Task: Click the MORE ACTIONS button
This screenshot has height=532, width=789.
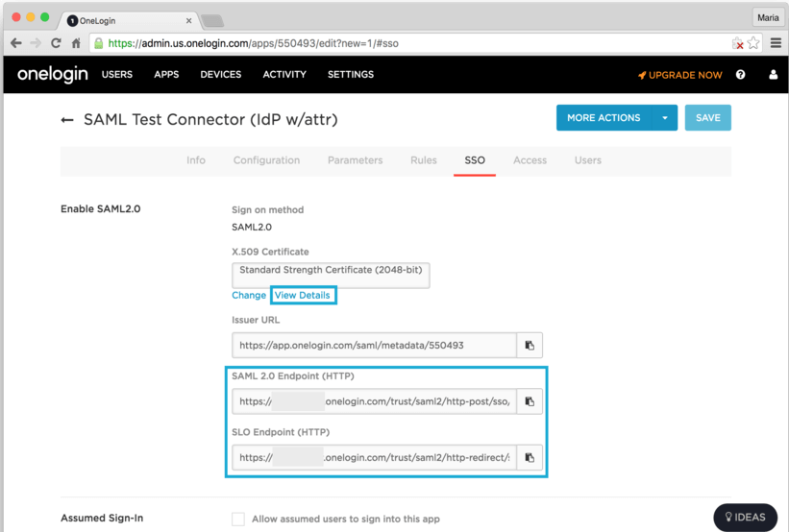Action: tap(604, 118)
